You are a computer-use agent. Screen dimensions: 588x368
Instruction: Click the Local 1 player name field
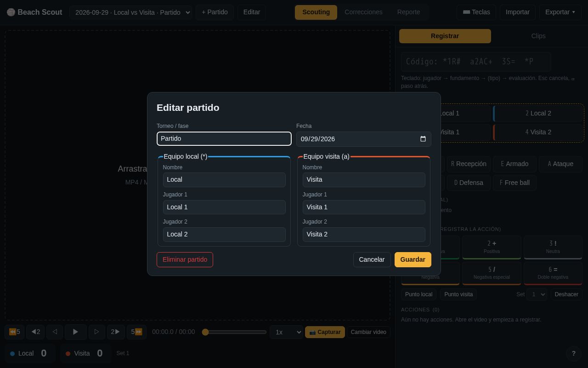pos(224,207)
